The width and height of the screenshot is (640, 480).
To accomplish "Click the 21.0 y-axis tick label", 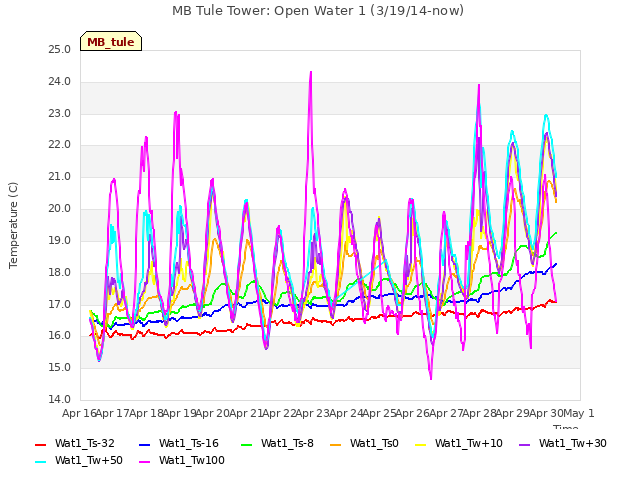I will point(60,177).
